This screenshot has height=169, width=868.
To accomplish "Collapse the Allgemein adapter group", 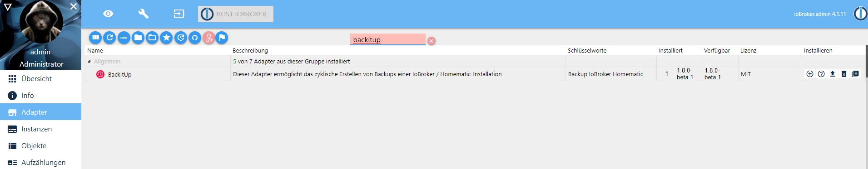I will tap(89, 61).
